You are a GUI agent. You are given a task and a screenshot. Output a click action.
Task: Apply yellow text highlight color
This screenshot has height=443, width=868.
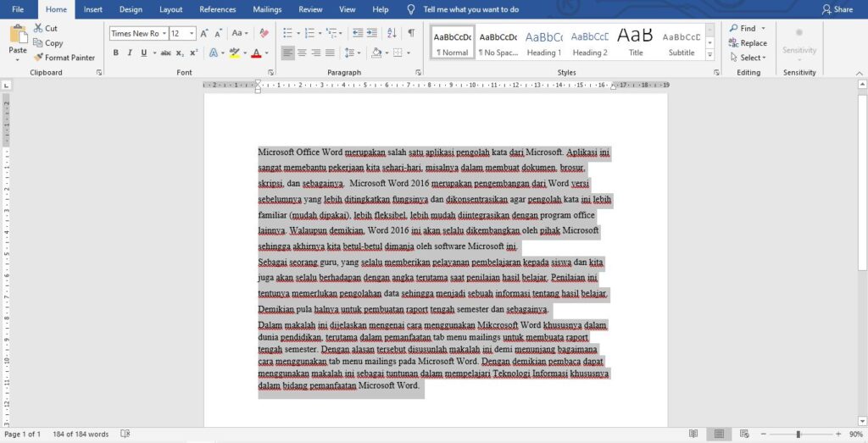234,53
